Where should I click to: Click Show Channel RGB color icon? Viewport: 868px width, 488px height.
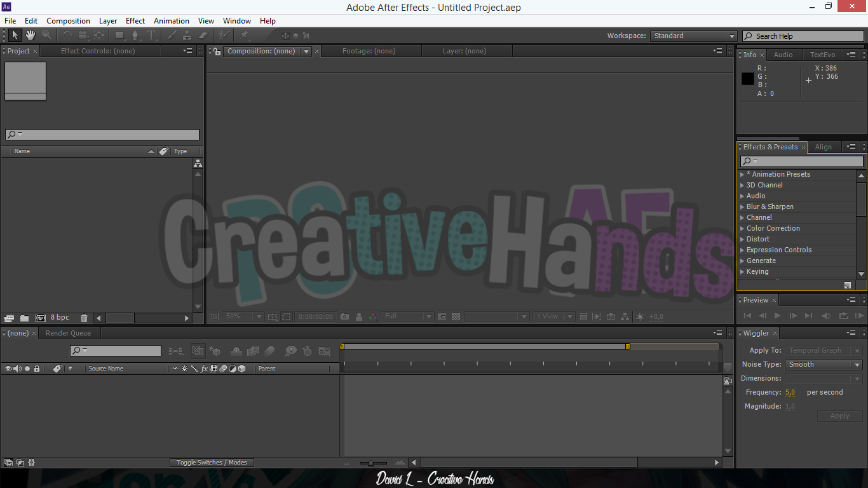(373, 316)
